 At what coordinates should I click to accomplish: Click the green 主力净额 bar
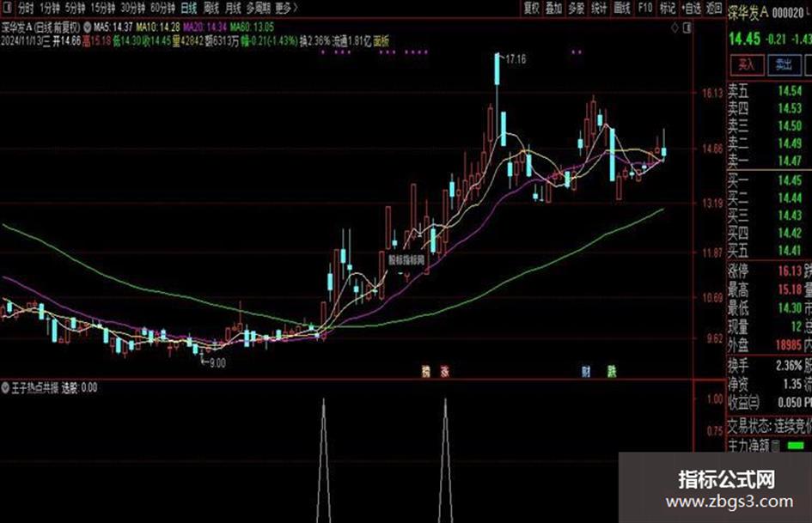click(796, 446)
